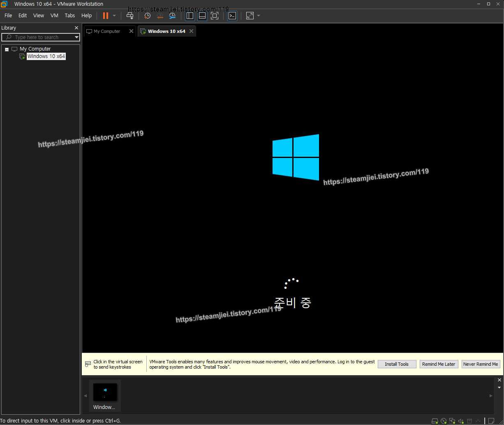This screenshot has width=504, height=425.
Task: Pause the running virtual machine
Action: [x=106, y=16]
